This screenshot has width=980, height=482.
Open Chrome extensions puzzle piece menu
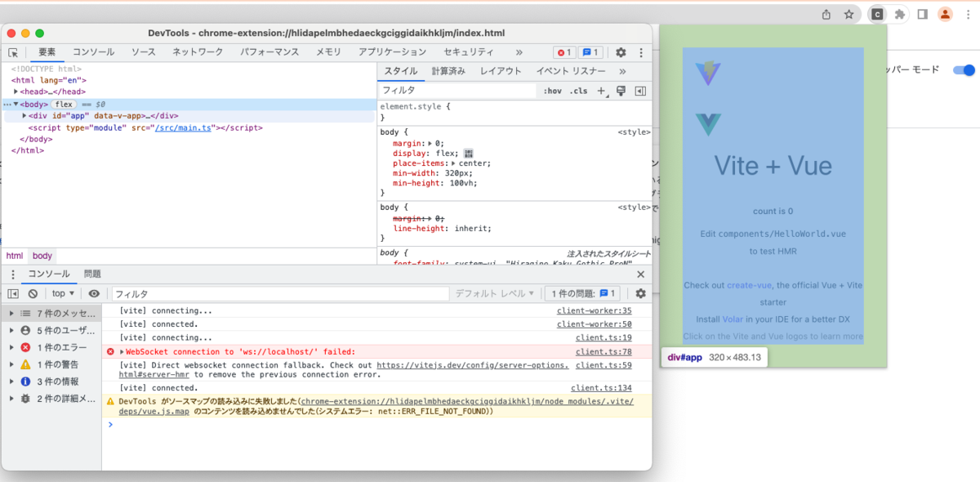(x=900, y=14)
